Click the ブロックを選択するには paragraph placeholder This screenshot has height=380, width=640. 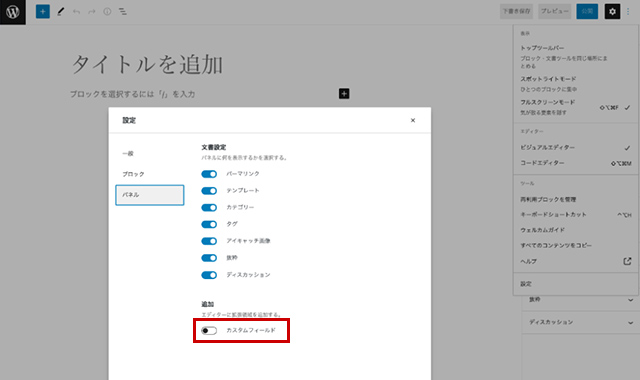(132, 94)
